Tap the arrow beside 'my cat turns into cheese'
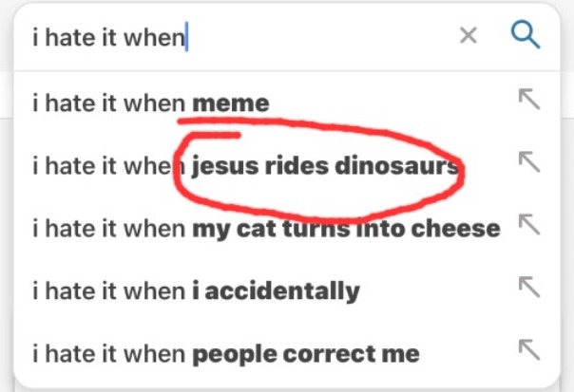 point(529,225)
